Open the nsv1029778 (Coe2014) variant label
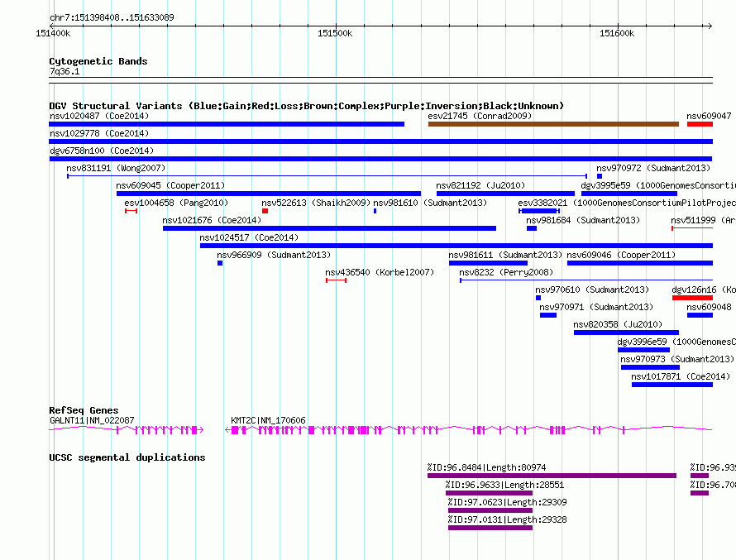The image size is (736, 560). click(99, 133)
